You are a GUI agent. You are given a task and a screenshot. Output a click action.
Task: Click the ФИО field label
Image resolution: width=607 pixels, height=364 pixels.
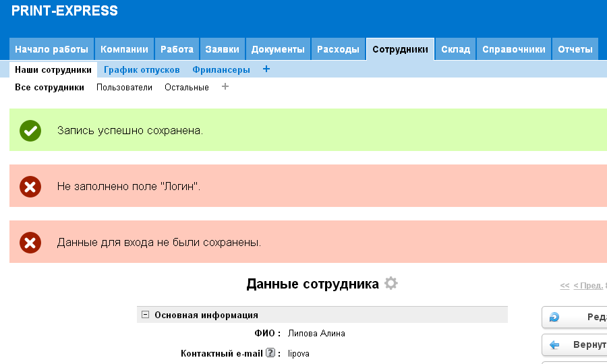[268, 333]
